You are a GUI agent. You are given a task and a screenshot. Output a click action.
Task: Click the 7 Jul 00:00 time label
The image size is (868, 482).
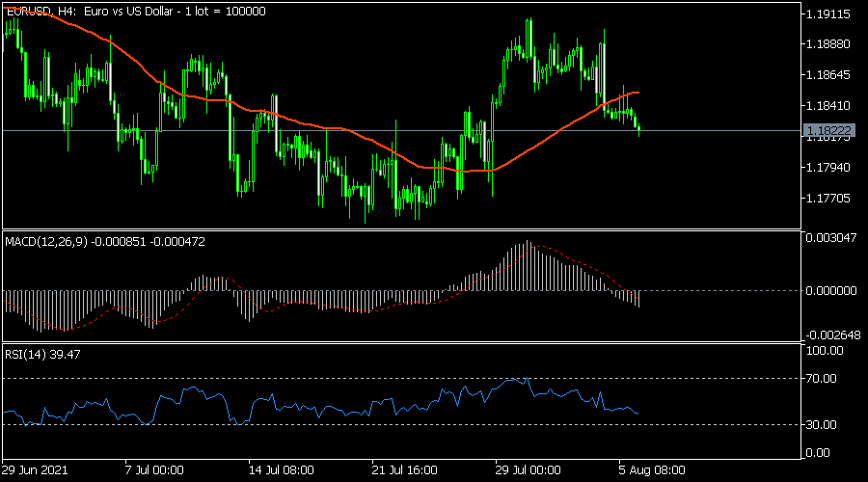pos(157,470)
